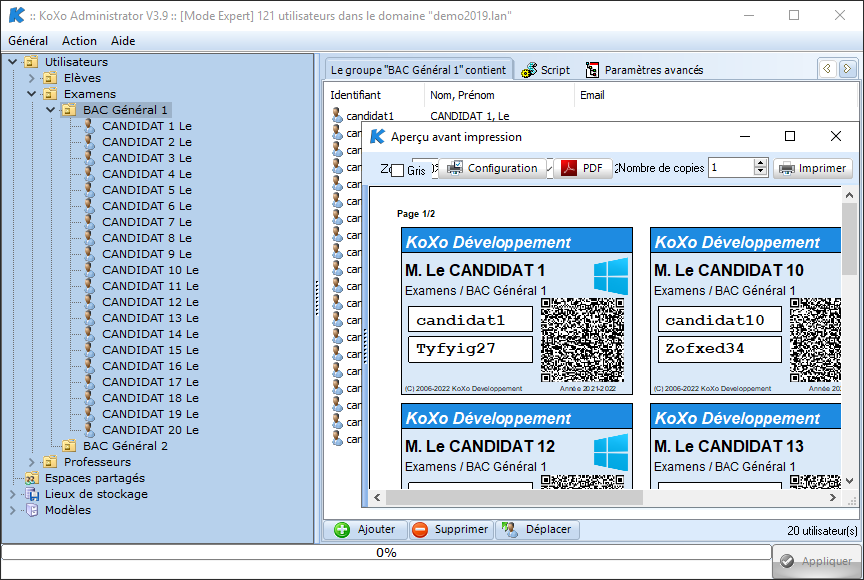Click the Supprimer button
Image resolution: width=864 pixels, height=580 pixels.
point(450,529)
